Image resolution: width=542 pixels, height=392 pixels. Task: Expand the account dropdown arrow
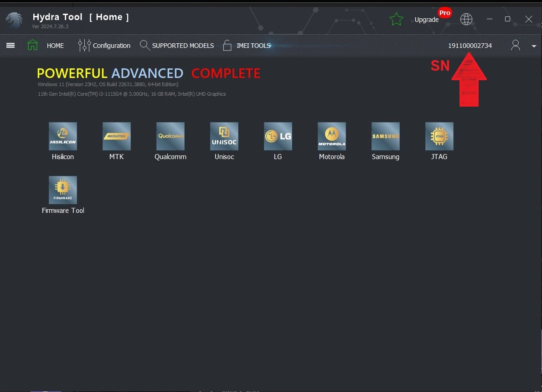tap(534, 46)
